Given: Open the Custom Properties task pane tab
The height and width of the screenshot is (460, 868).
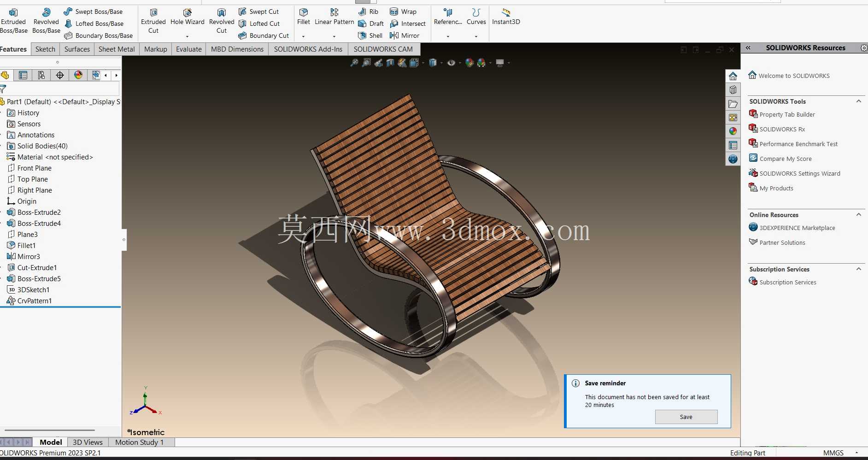Looking at the screenshot, I should (733, 145).
